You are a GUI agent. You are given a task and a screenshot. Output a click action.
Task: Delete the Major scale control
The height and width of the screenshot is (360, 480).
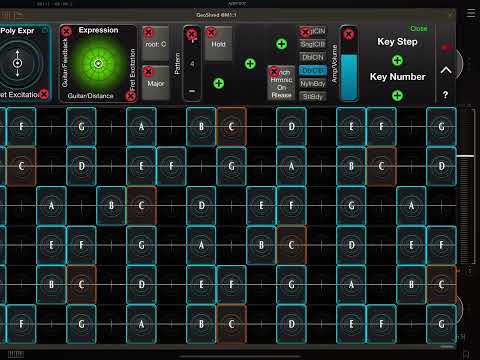click(x=148, y=72)
